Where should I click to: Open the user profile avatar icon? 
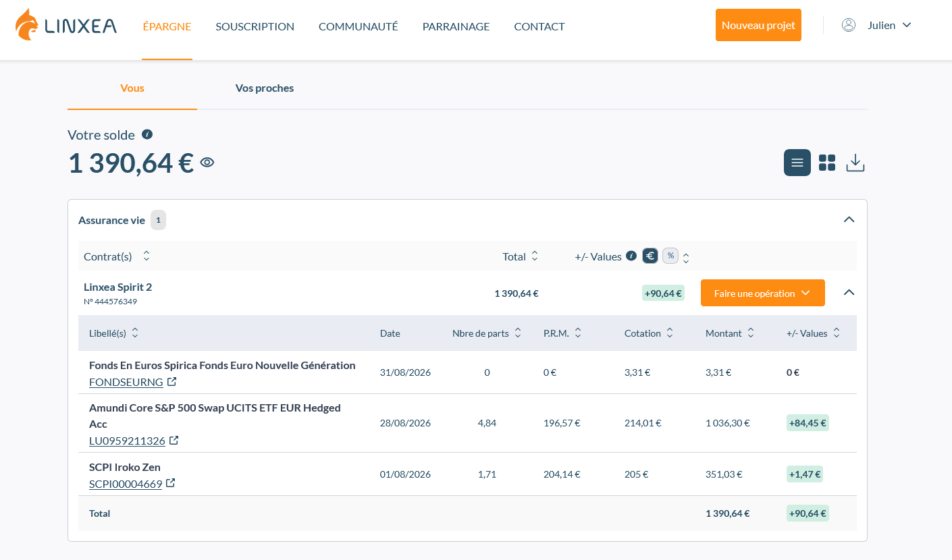[849, 25]
